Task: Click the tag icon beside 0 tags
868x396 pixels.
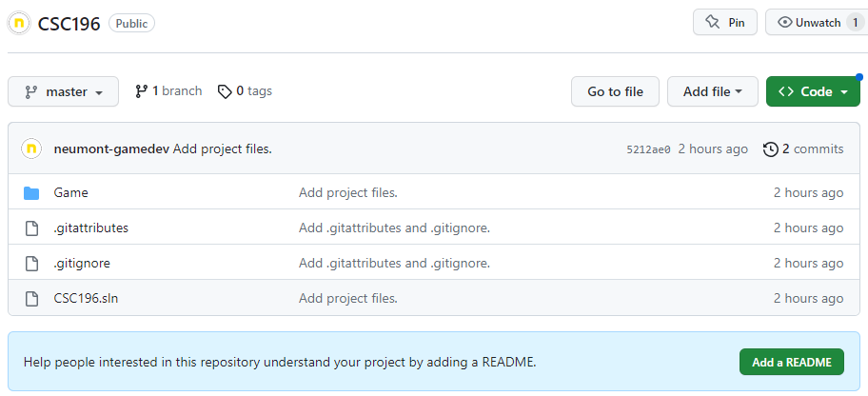Action: 225,91
